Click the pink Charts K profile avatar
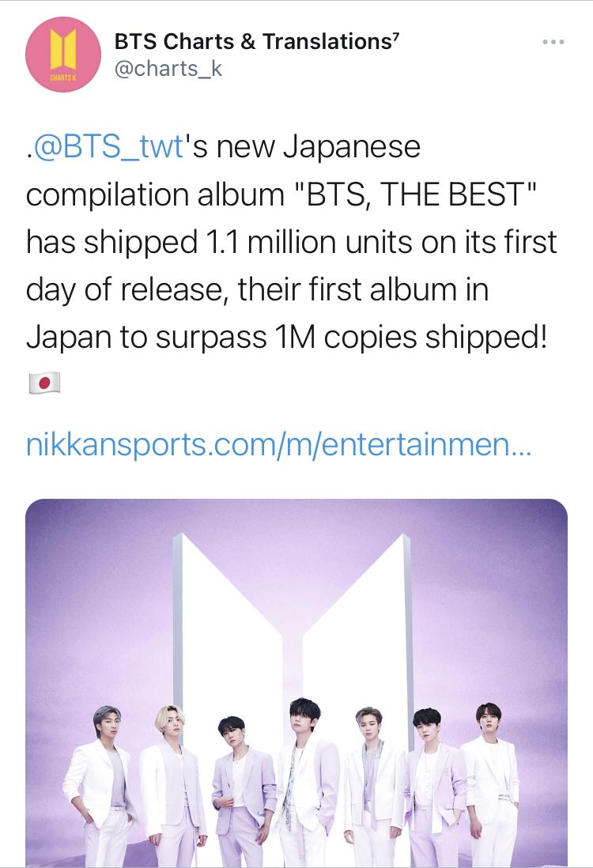 [62, 55]
